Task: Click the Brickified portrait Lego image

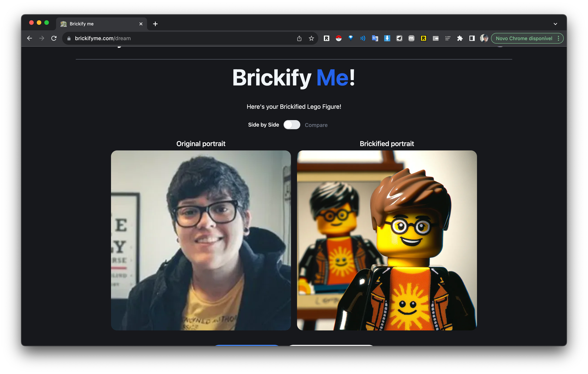Action: click(x=387, y=240)
